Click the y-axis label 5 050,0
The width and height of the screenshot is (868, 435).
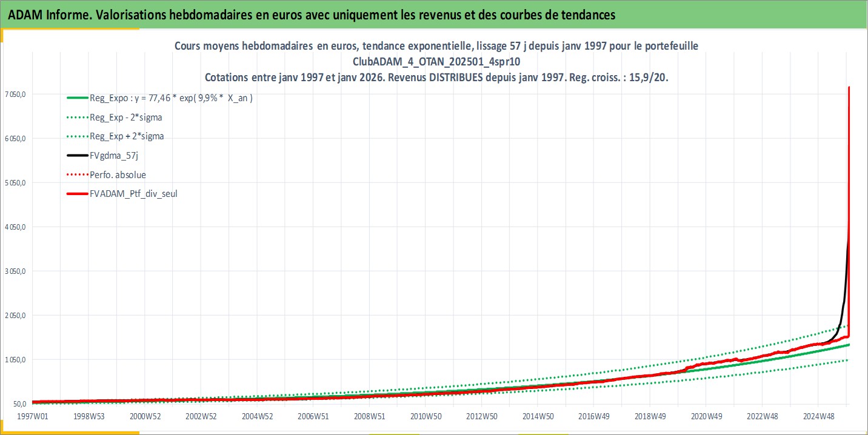click(16, 183)
